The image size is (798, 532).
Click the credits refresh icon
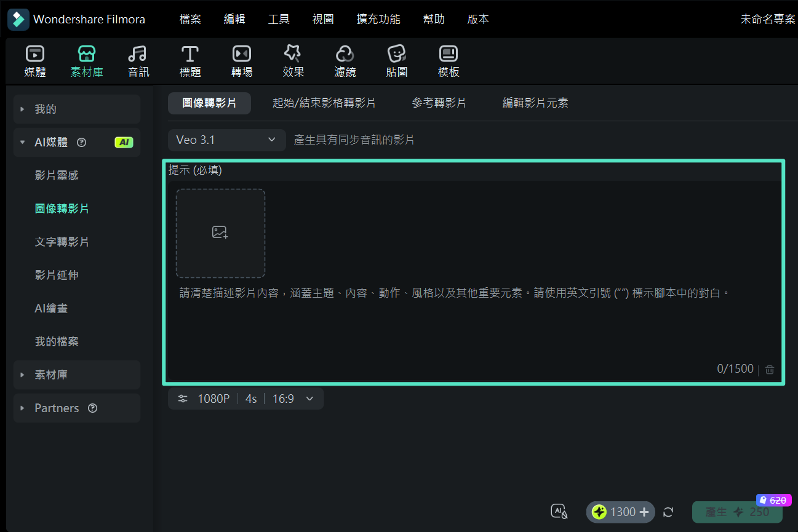point(668,512)
